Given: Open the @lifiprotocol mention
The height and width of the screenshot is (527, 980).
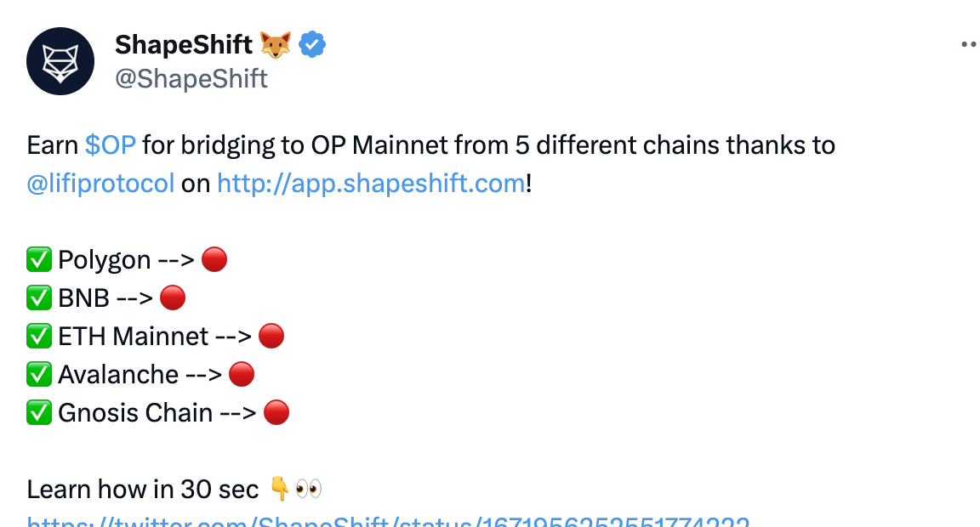Looking at the screenshot, I should point(101,184).
